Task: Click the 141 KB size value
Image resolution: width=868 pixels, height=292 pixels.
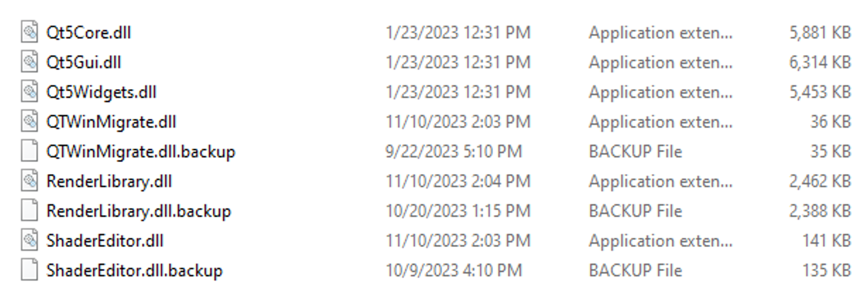Action: (826, 241)
